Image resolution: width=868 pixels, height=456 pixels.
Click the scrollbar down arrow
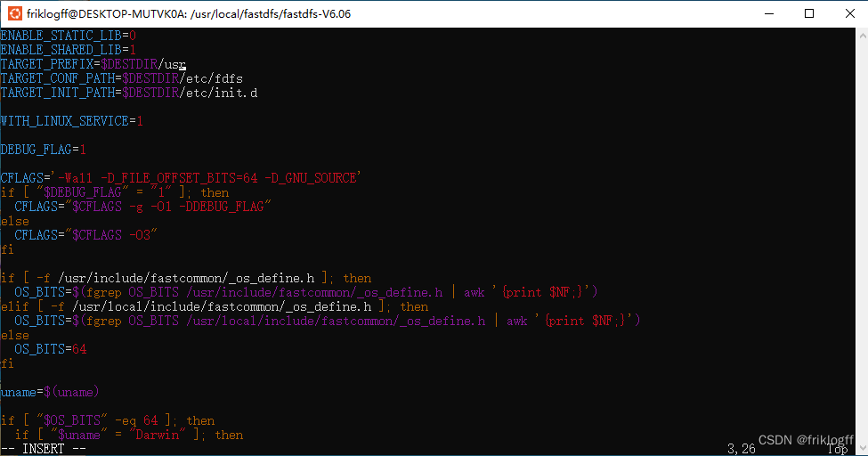click(x=863, y=448)
